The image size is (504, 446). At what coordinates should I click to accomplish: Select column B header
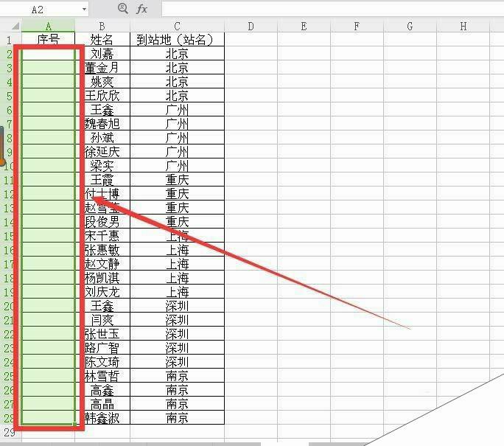102,26
